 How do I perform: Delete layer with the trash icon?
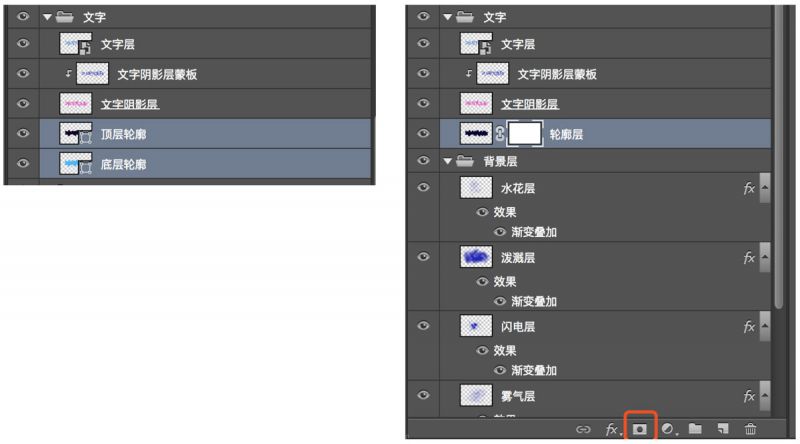pyautogui.click(x=751, y=429)
